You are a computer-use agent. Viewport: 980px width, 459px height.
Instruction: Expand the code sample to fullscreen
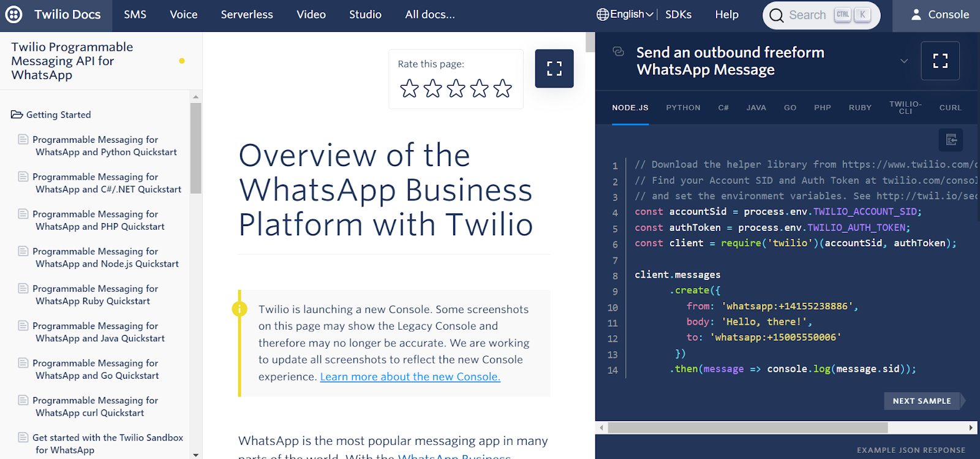[940, 61]
